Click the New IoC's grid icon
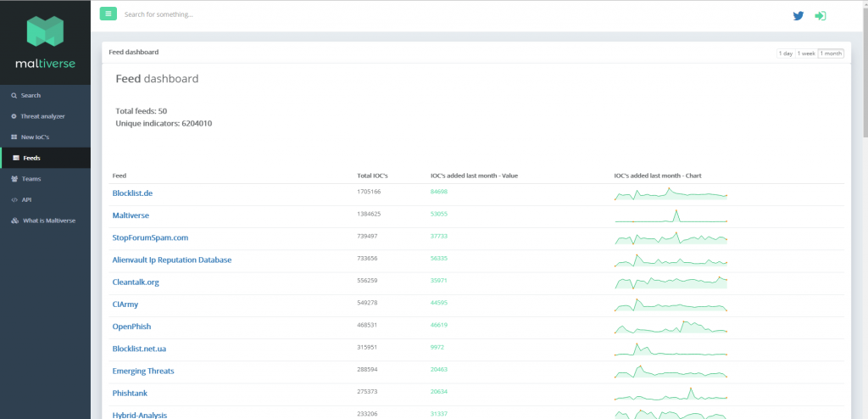The width and height of the screenshot is (868, 419). pyautogui.click(x=14, y=137)
